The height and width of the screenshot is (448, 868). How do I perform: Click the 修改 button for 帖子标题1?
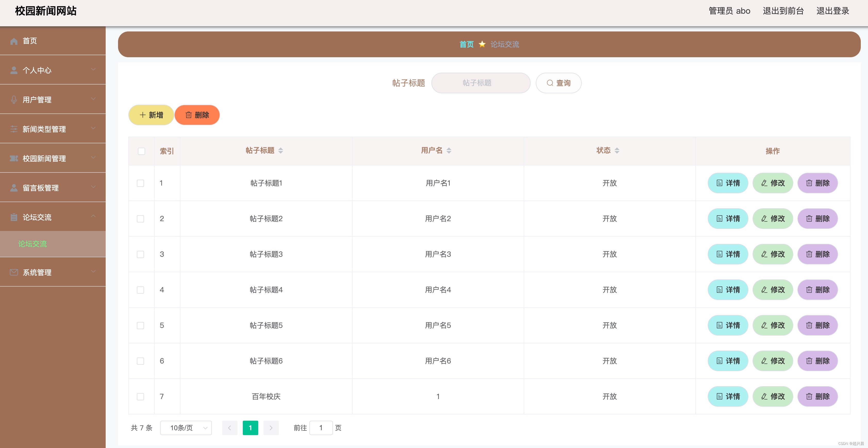coord(773,183)
